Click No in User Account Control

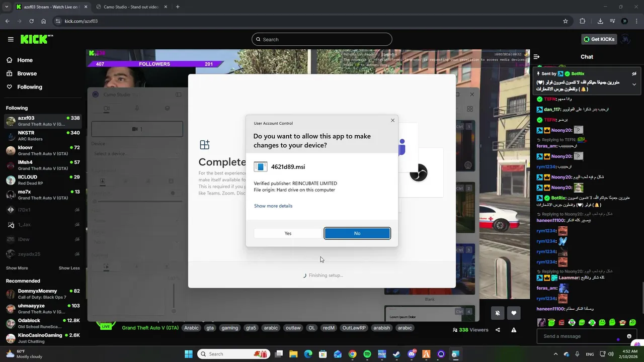point(357,233)
